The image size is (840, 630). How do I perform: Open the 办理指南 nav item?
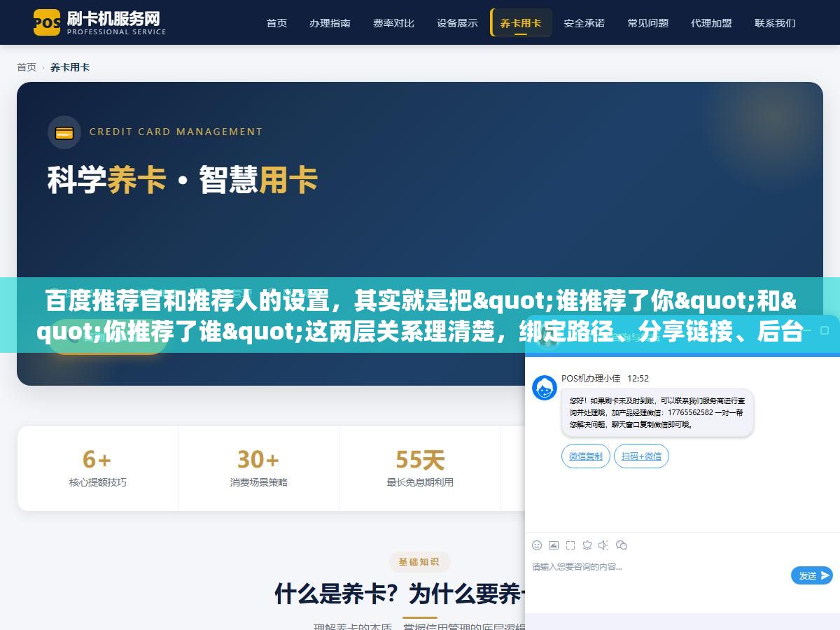click(330, 22)
